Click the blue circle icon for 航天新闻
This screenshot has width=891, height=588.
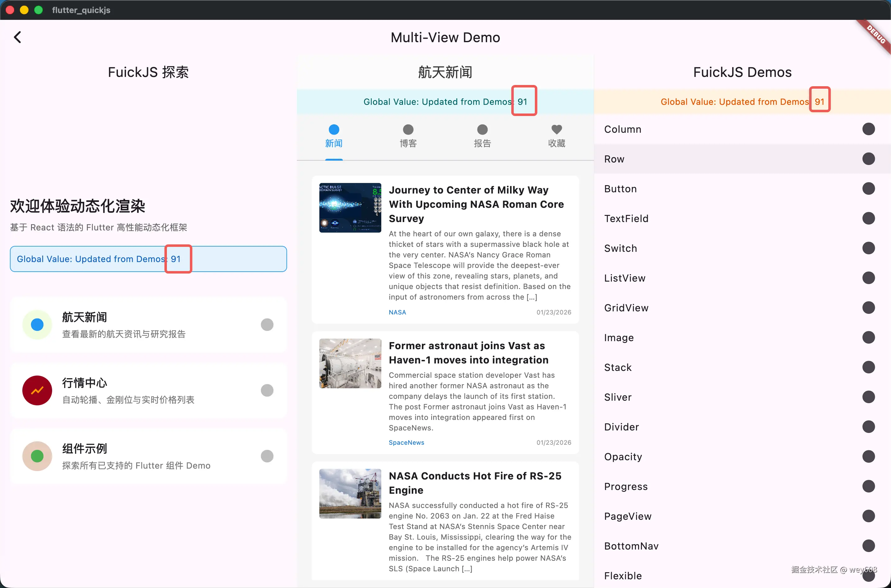point(37,324)
